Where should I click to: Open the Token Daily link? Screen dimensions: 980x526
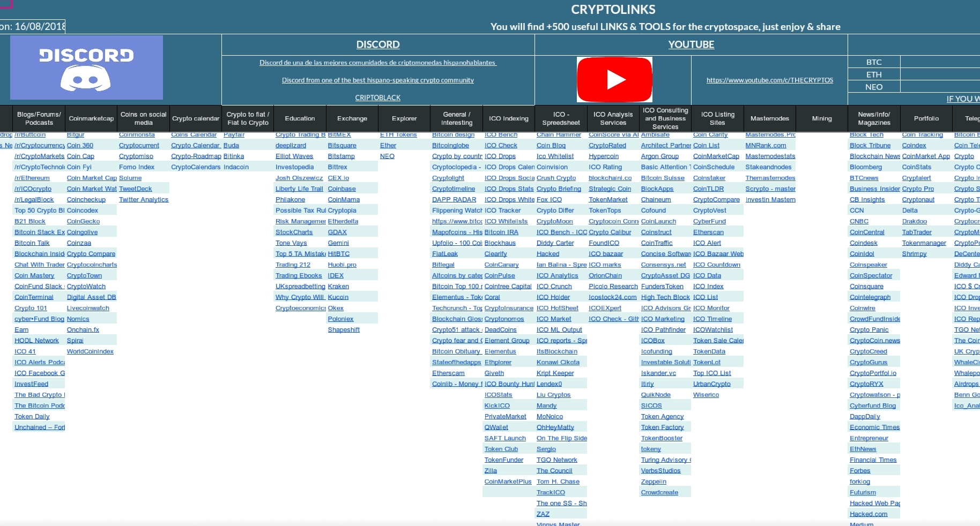[x=32, y=417]
